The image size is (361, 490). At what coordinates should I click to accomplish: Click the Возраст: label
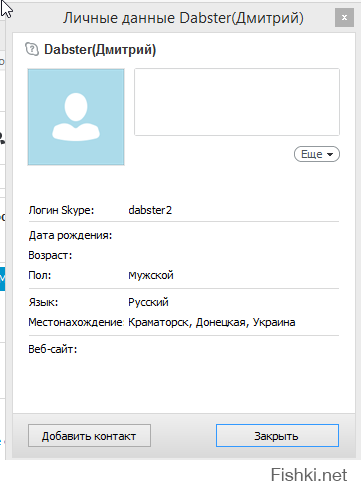[x=50, y=255]
